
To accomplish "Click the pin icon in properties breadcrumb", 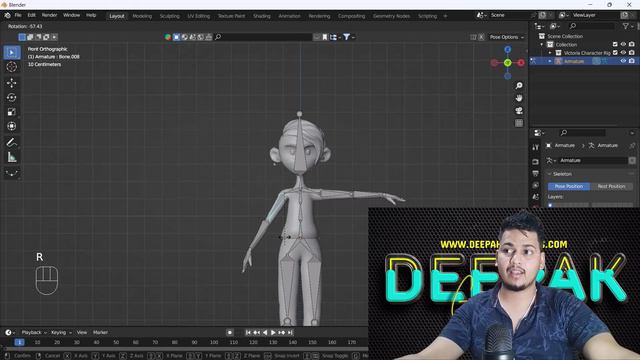I will tap(632, 145).
